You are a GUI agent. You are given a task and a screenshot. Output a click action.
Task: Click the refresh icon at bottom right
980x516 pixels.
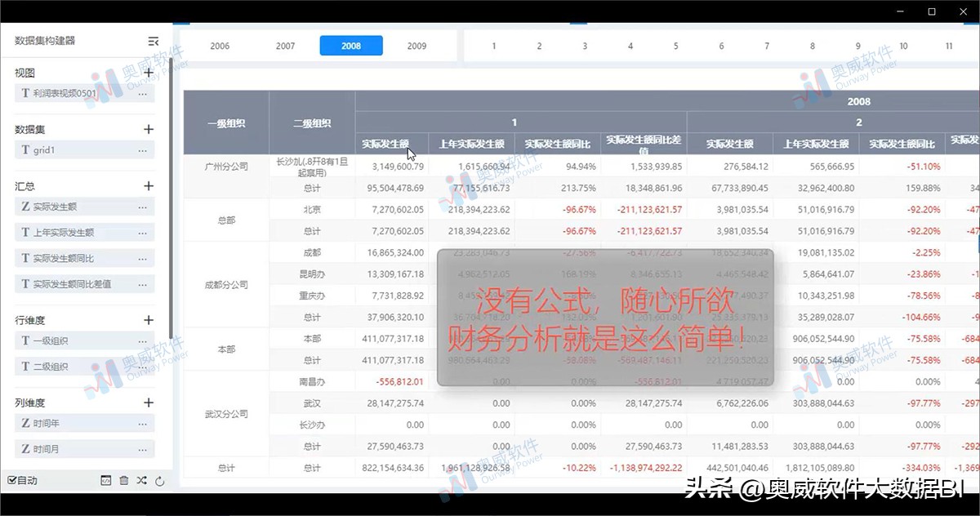160,481
